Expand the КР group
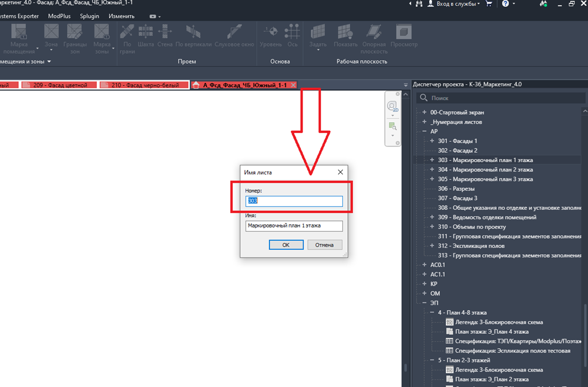The height and width of the screenshot is (387, 588). coord(424,284)
